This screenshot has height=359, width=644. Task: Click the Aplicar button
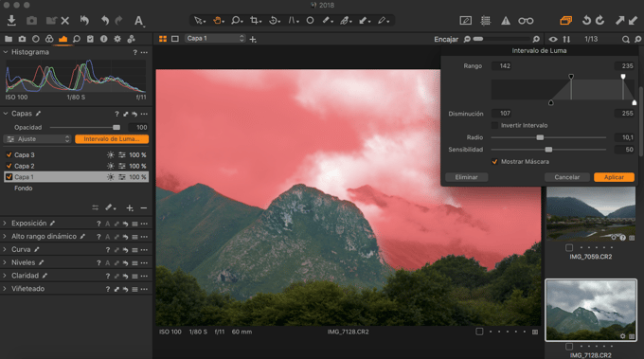614,177
